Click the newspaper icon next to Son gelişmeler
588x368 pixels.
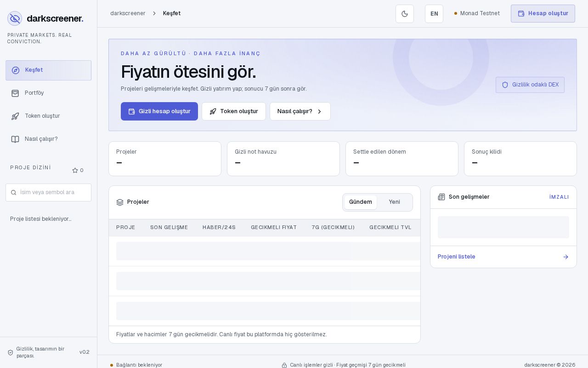pos(441,197)
